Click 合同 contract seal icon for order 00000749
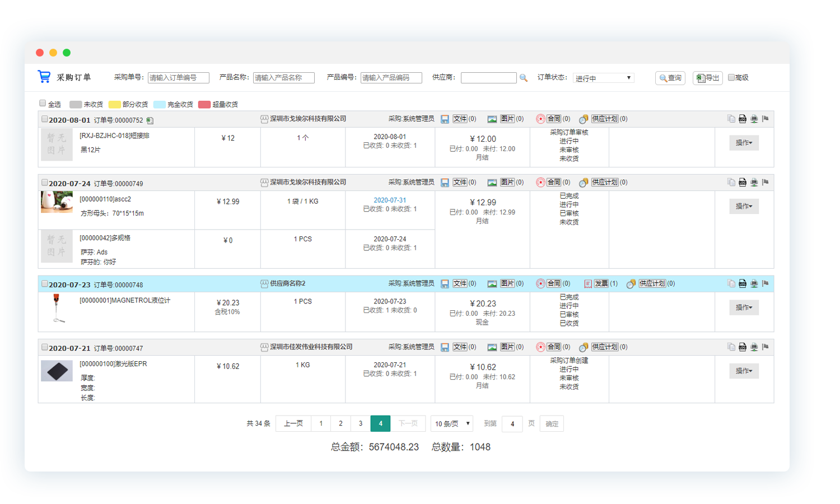The image size is (840, 504). point(540,183)
